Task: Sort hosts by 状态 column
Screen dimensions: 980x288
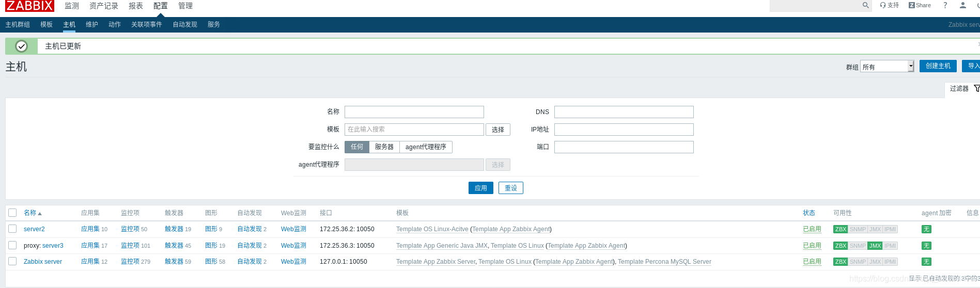Action: coord(809,213)
